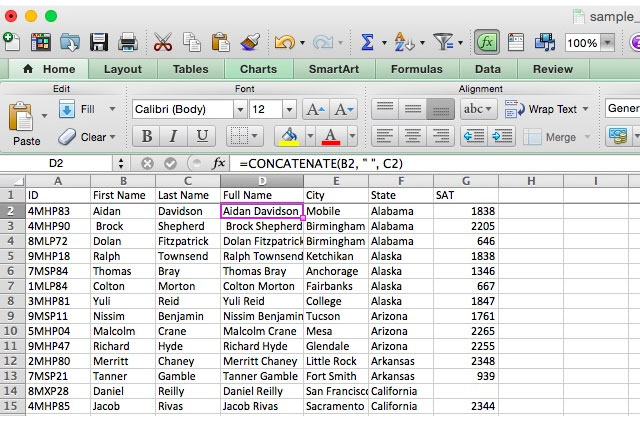Image resolution: width=640 pixels, height=422 pixels.
Task: Toggle Underline formatting
Action: coord(202,136)
